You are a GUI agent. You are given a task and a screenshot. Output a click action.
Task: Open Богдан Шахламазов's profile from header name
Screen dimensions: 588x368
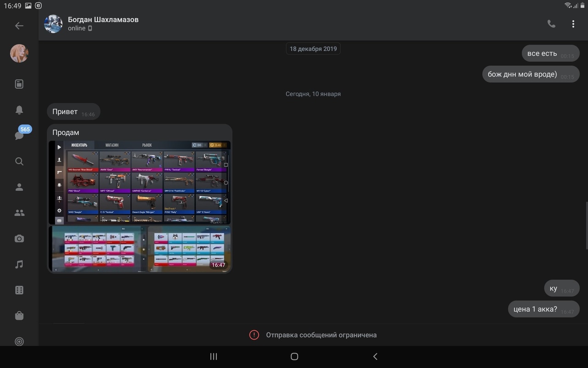(103, 20)
